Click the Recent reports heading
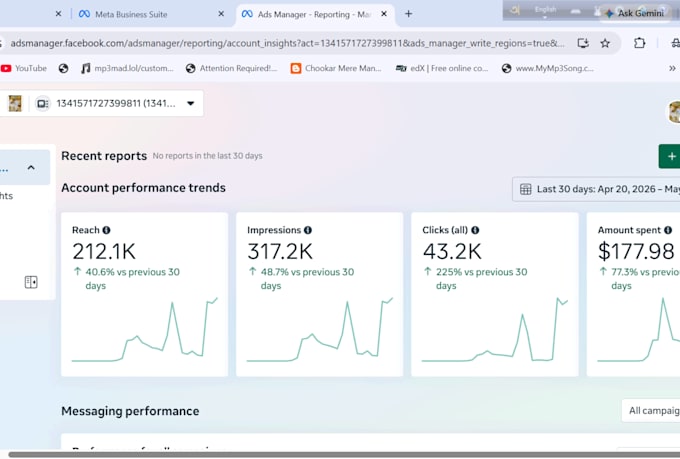Image resolution: width=680 pixels, height=459 pixels. click(x=104, y=156)
